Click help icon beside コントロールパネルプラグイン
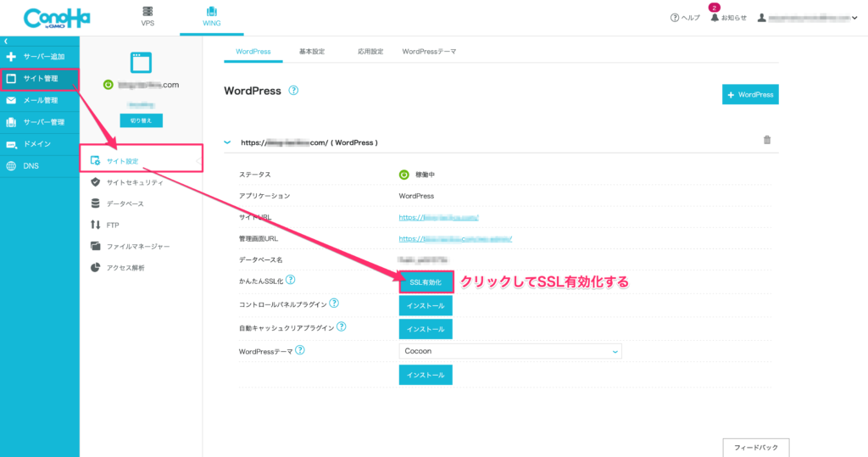The image size is (868, 457). (334, 304)
